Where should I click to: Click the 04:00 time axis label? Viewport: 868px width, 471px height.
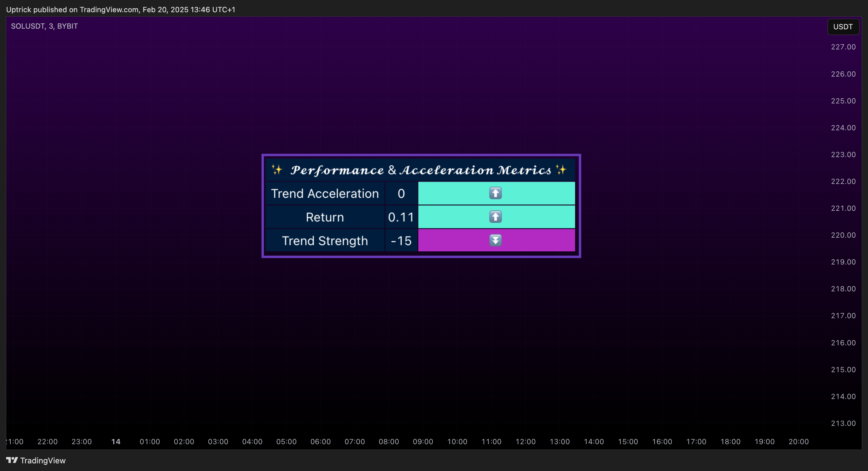click(252, 442)
